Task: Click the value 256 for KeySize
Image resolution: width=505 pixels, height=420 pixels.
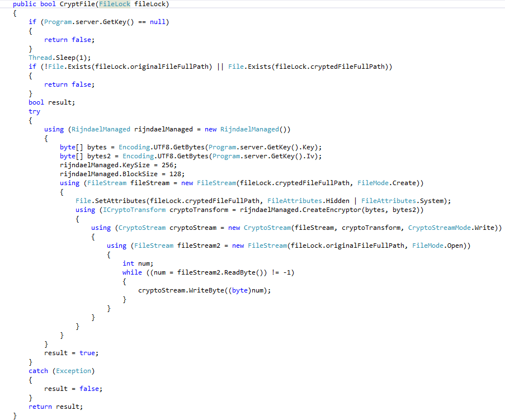Action: tap(167, 165)
